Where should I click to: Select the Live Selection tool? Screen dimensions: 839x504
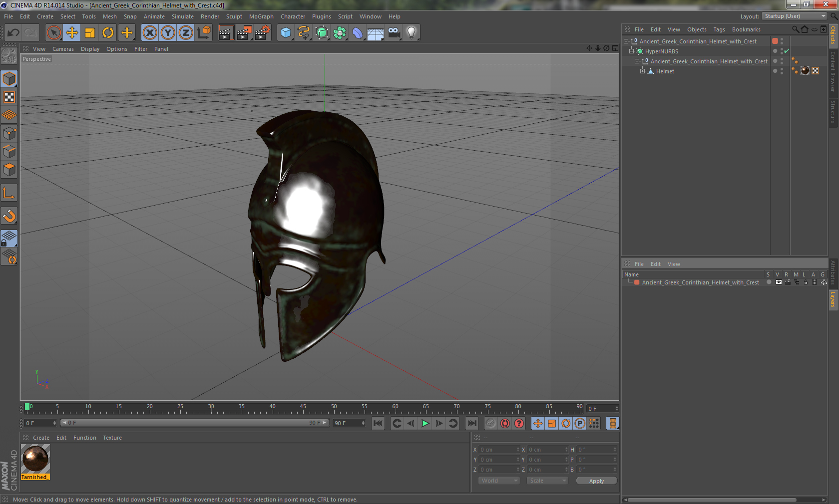pos(53,33)
